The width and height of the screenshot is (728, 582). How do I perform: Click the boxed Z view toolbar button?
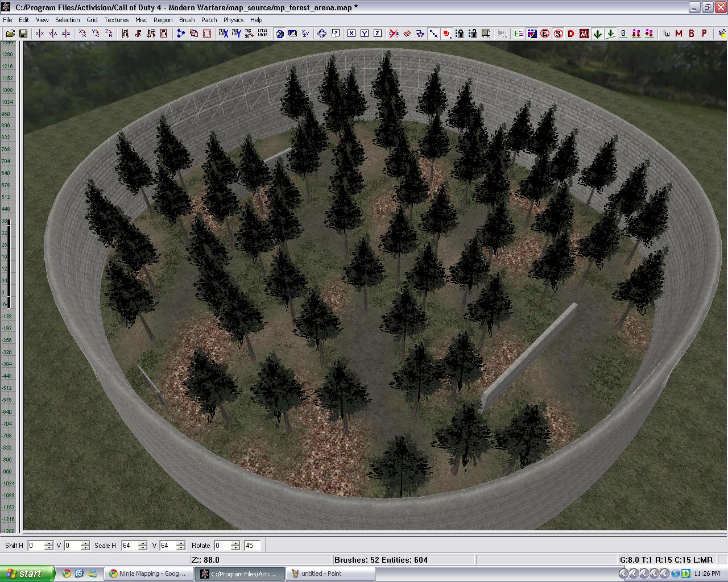coord(378,34)
